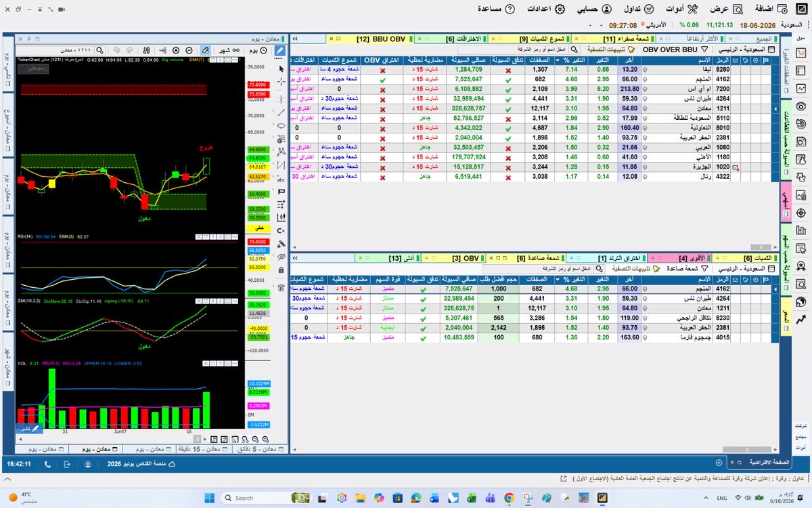Screen dimensions: 812x508
Task: Select the flag marker tool
Action: 281,192
